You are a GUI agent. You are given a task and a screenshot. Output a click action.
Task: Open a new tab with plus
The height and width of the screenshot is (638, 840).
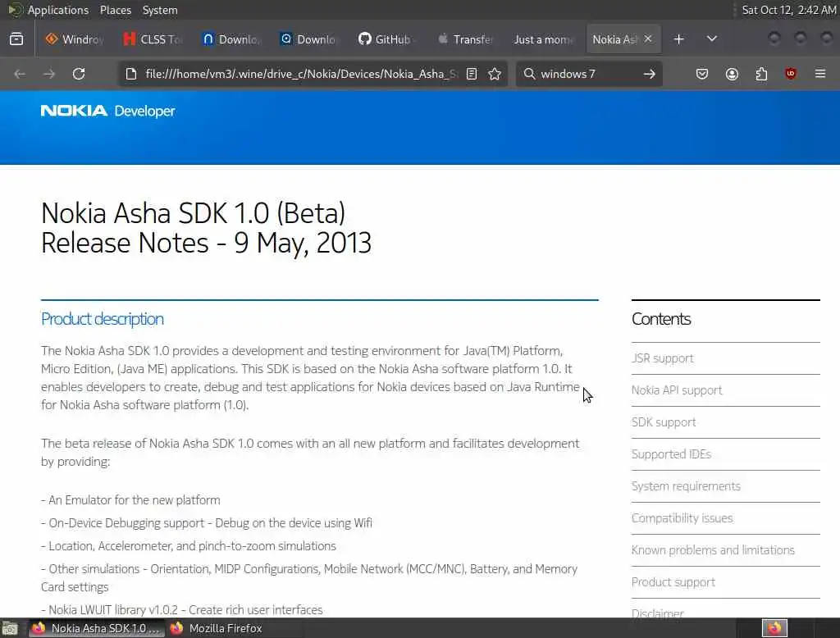pyautogui.click(x=678, y=39)
